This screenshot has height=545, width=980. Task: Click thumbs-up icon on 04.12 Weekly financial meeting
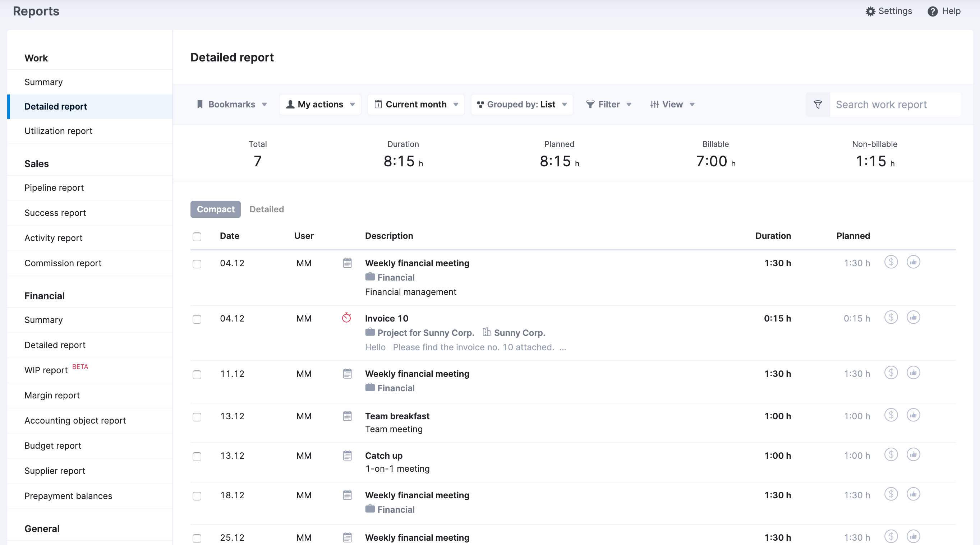(x=913, y=262)
